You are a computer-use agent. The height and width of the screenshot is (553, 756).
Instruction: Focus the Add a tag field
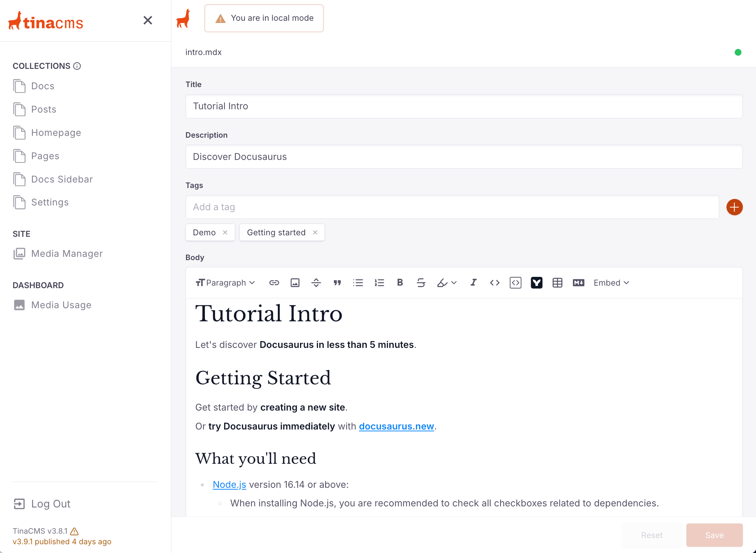[452, 207]
